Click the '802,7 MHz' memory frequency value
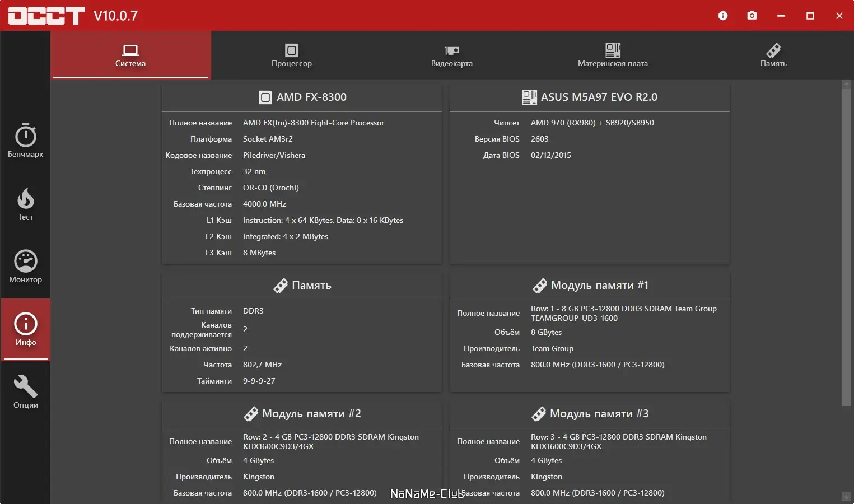 pyautogui.click(x=262, y=365)
